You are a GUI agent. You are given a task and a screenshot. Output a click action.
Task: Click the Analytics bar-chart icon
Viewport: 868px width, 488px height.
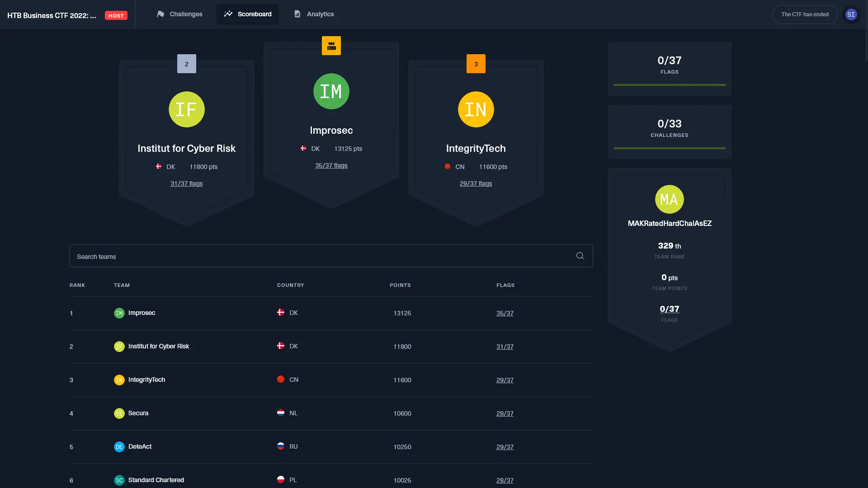click(x=297, y=14)
